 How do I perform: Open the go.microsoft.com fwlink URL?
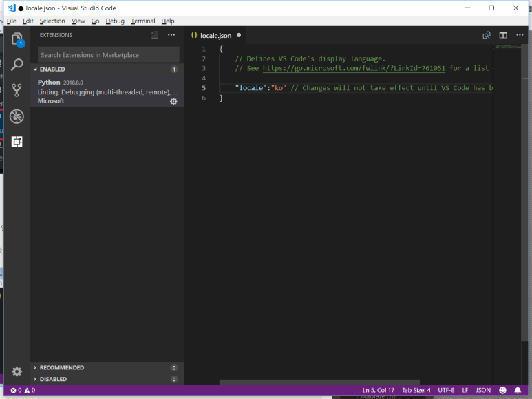click(x=354, y=68)
